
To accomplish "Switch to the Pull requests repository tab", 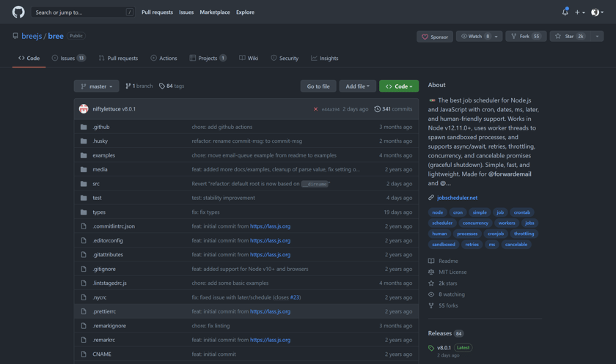I will point(118,58).
